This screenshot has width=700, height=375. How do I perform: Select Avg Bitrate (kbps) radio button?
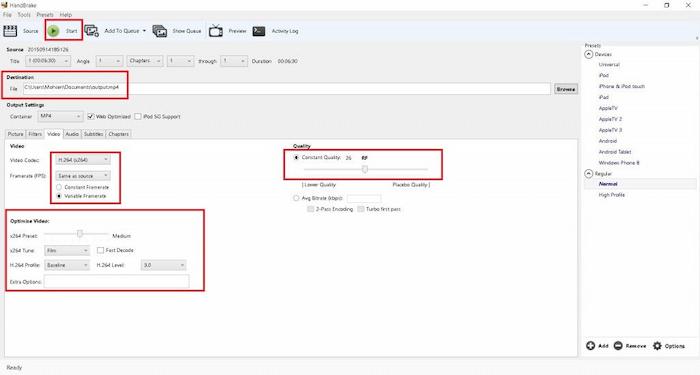click(x=296, y=198)
